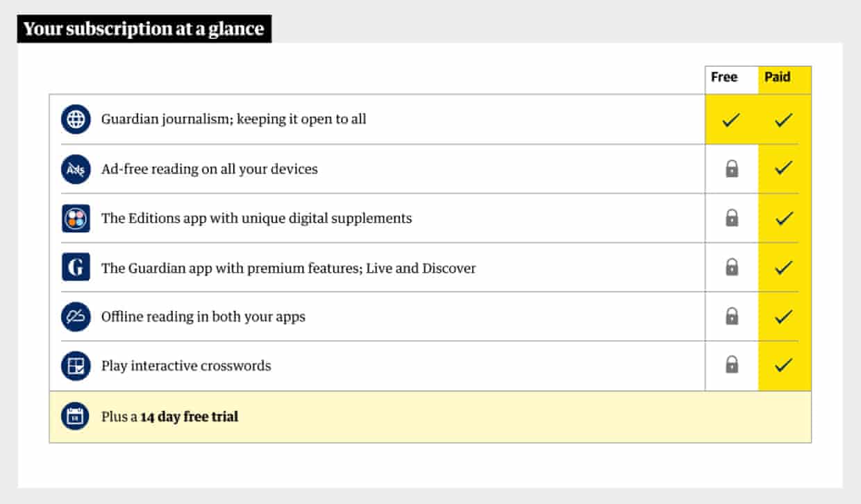Screen dimensions: 861x504
Task: Click the interactive crosswords grid icon
Action: click(x=76, y=366)
